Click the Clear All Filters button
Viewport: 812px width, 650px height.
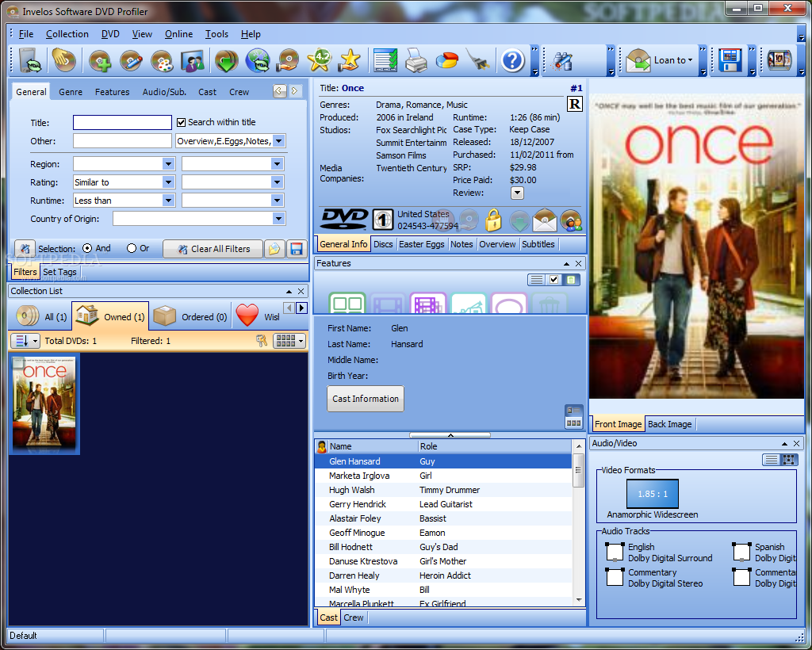[213, 249]
